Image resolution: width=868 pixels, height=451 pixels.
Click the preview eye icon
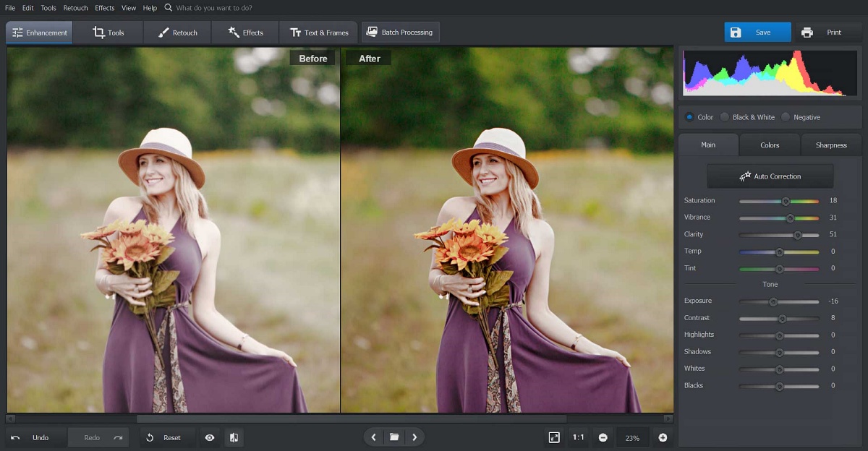point(209,437)
